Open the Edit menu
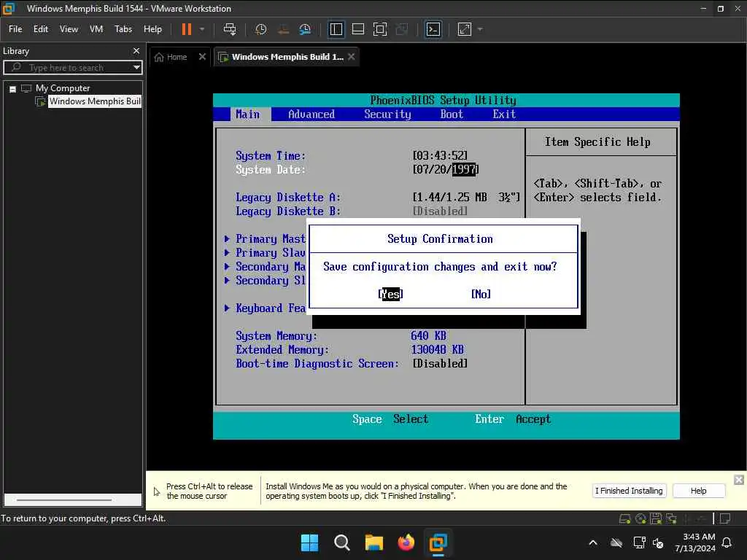Screen dimensions: 747x560 click(41, 29)
